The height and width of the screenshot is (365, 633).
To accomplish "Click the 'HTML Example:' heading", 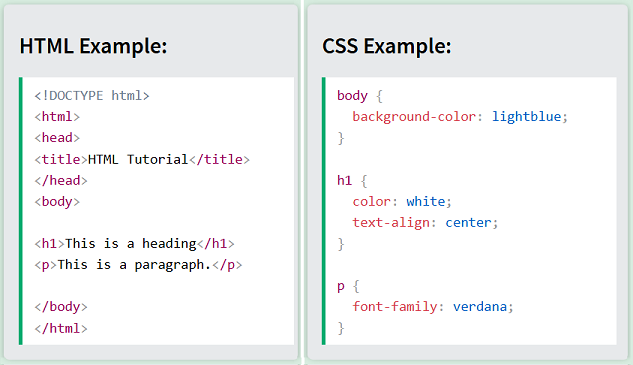I will pyautogui.click(x=93, y=46).
